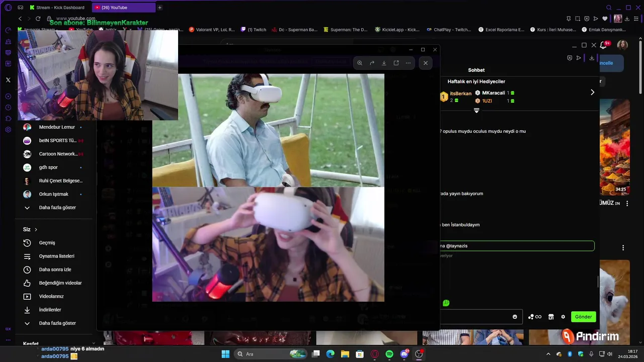This screenshot has width=644, height=362.
Task: Click the @taynazis reply message box
Action: tap(517, 246)
